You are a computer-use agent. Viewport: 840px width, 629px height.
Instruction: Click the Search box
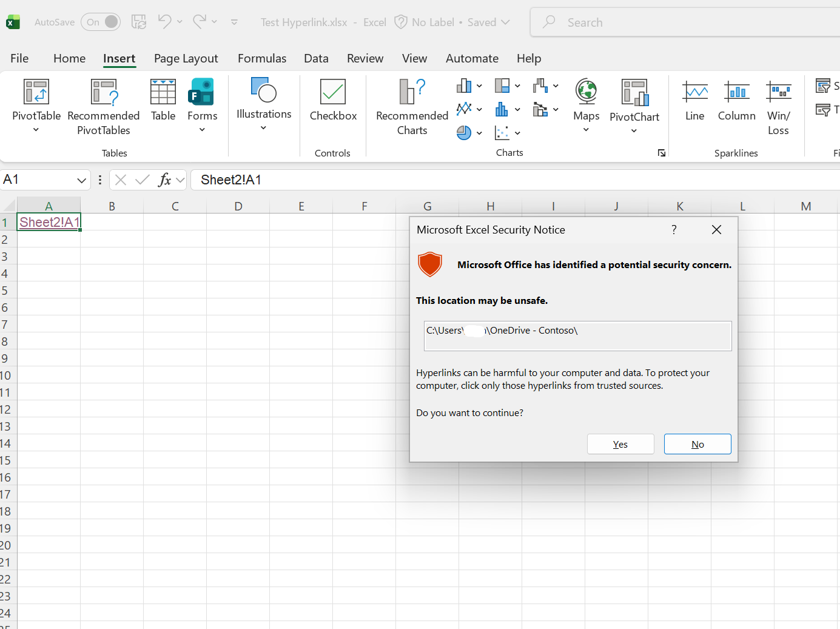click(x=685, y=22)
